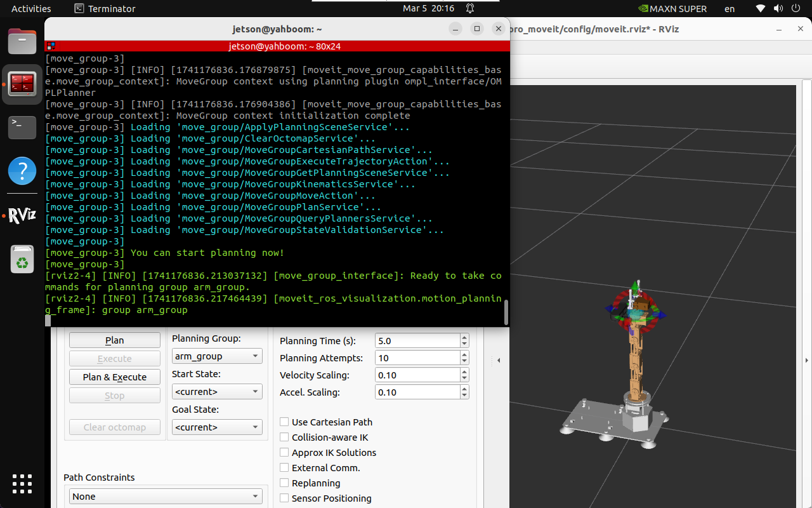Image resolution: width=812 pixels, height=508 pixels.
Task: Click the RViz window title 'moveit.rviz* - RViz'
Action: click(594, 29)
